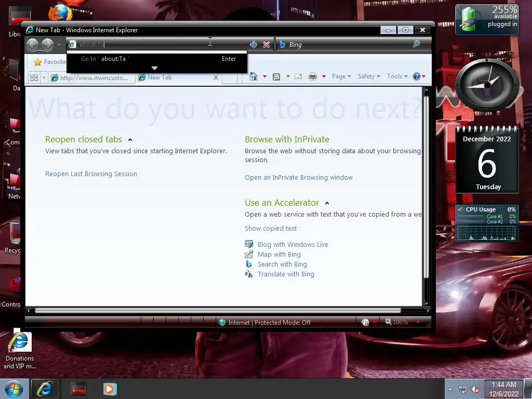This screenshot has width=532, height=399.
Task: Click the Internet Explorer taskbar icon
Action: tap(45, 389)
